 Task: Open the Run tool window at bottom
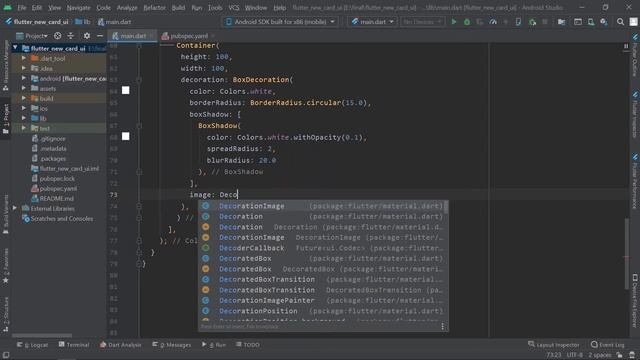point(213,344)
